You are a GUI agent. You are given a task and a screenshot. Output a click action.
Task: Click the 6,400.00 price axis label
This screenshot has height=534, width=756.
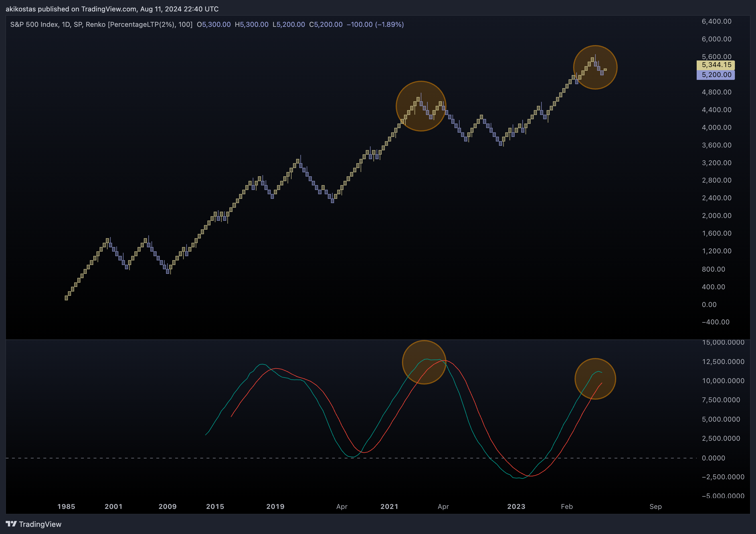pyautogui.click(x=716, y=21)
